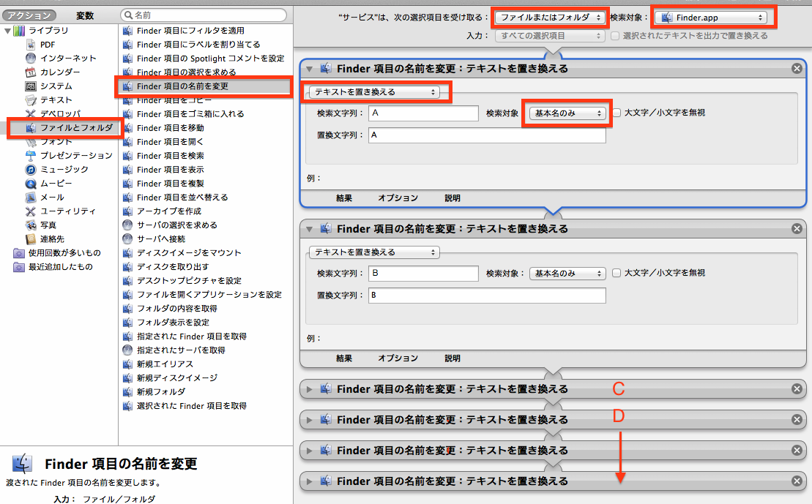Expand the collapsed rename action marked D
Screen dimensions: 812x504
pos(309,420)
